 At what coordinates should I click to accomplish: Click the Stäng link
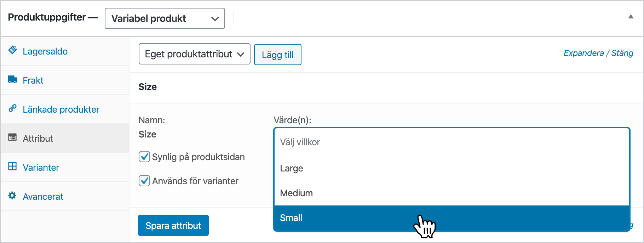click(622, 53)
